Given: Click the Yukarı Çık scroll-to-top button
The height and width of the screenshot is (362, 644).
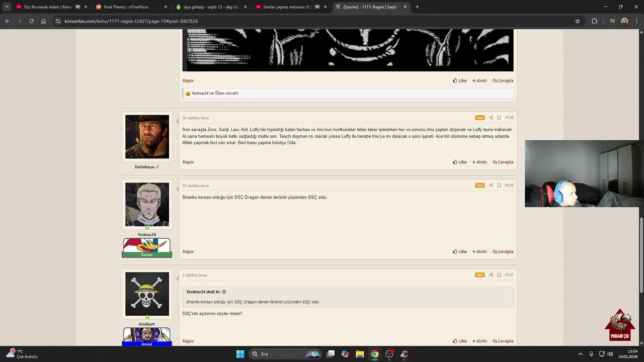Looking at the screenshot, I should pyautogui.click(x=620, y=325).
